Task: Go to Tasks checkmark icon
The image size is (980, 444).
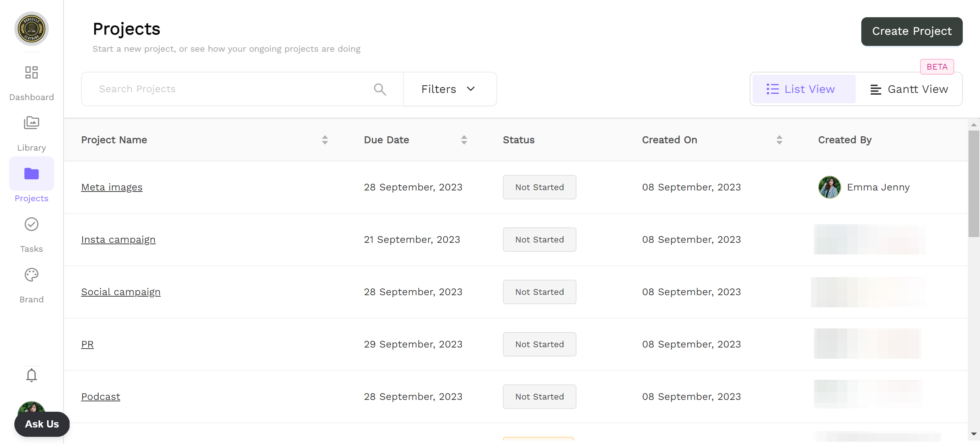Action: [31, 225]
